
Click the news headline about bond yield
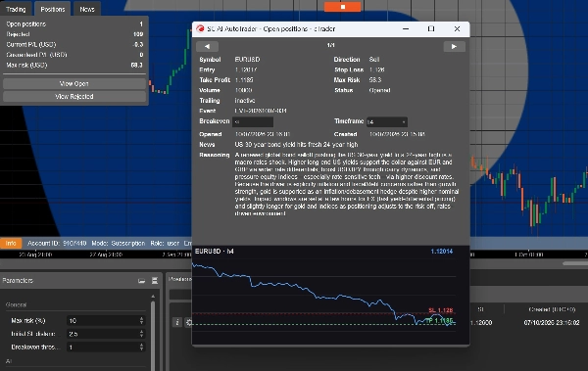coord(296,144)
